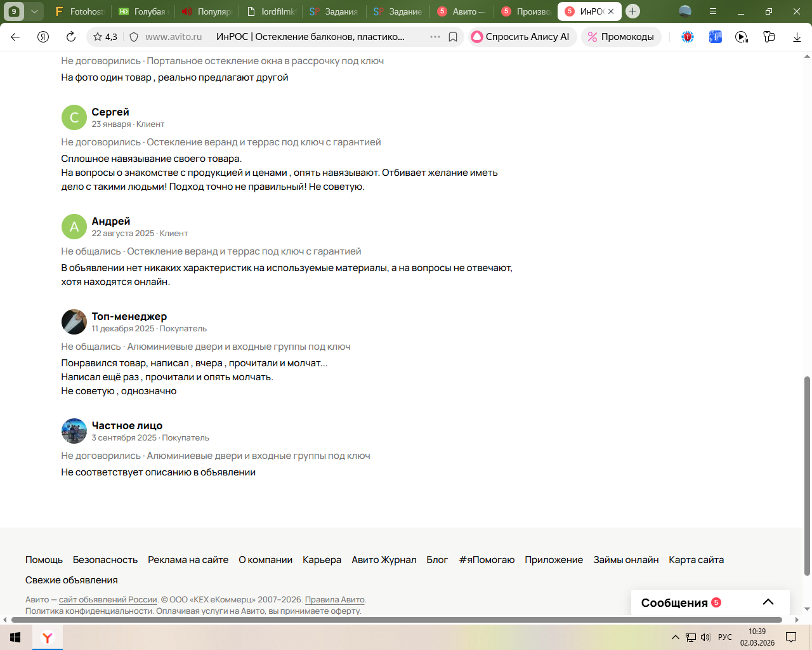Open the Карьера footer link
The width and height of the screenshot is (812, 650).
[322, 560]
